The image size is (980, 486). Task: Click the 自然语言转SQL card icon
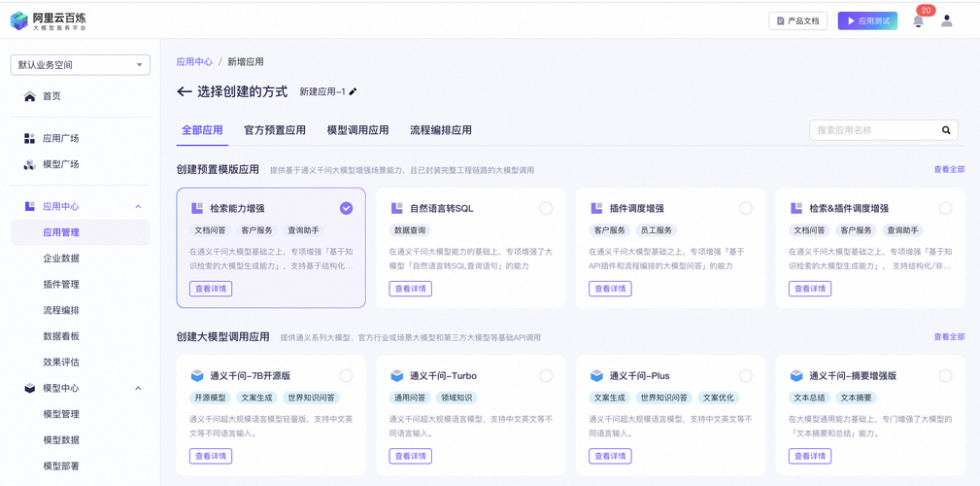click(x=396, y=208)
